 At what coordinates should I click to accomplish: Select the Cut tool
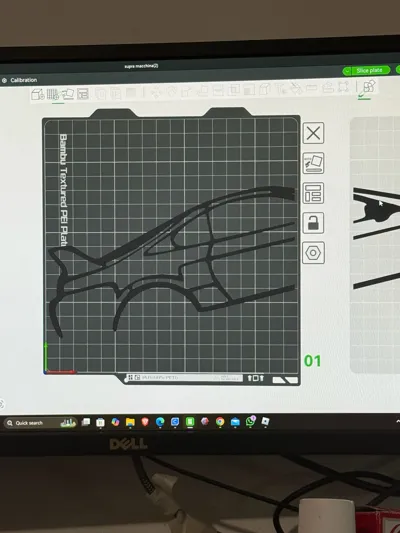point(218,91)
